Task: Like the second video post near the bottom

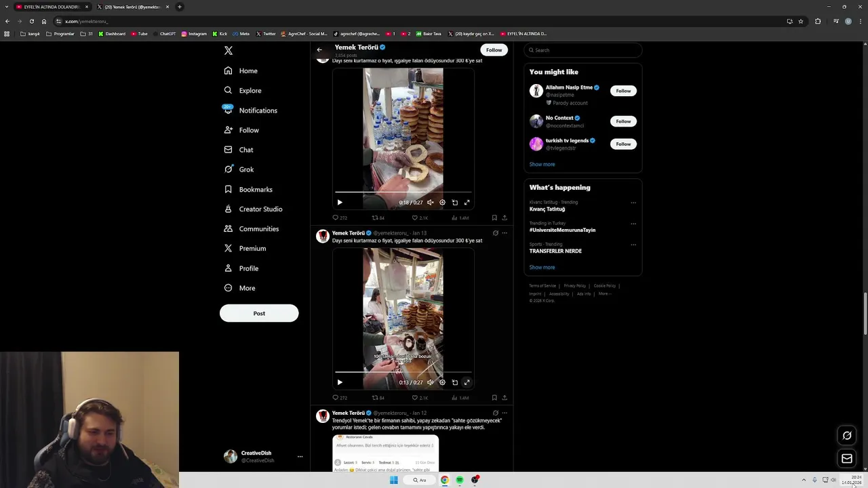Action: (x=420, y=398)
